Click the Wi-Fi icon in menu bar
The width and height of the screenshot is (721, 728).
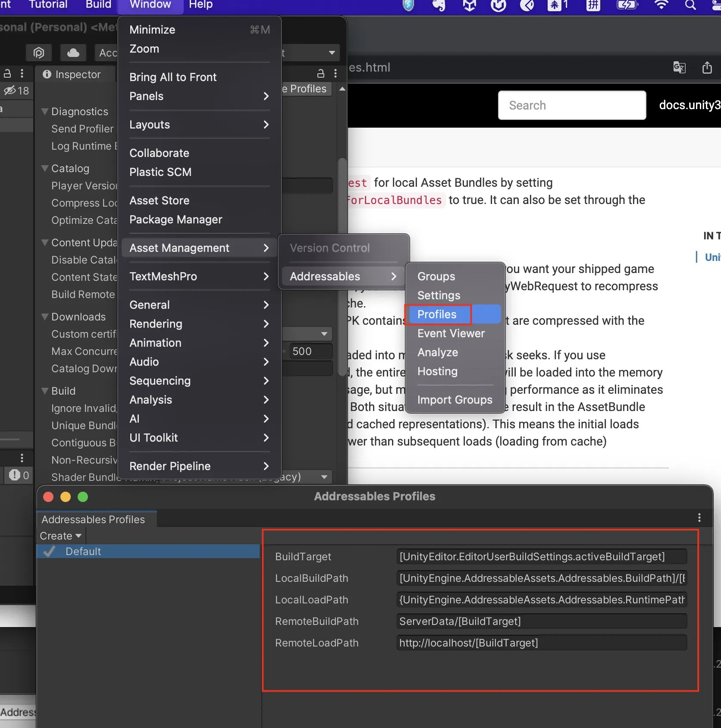click(661, 5)
